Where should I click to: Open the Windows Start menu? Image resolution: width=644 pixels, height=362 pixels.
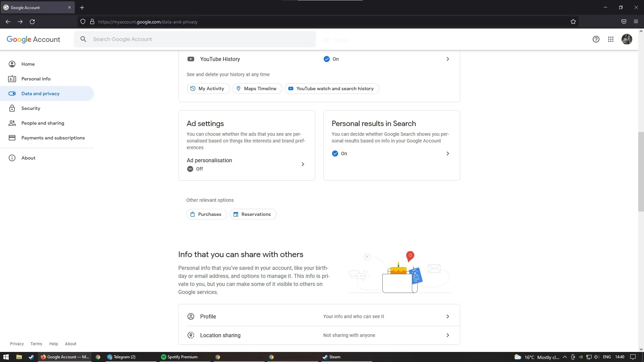coord(6,357)
